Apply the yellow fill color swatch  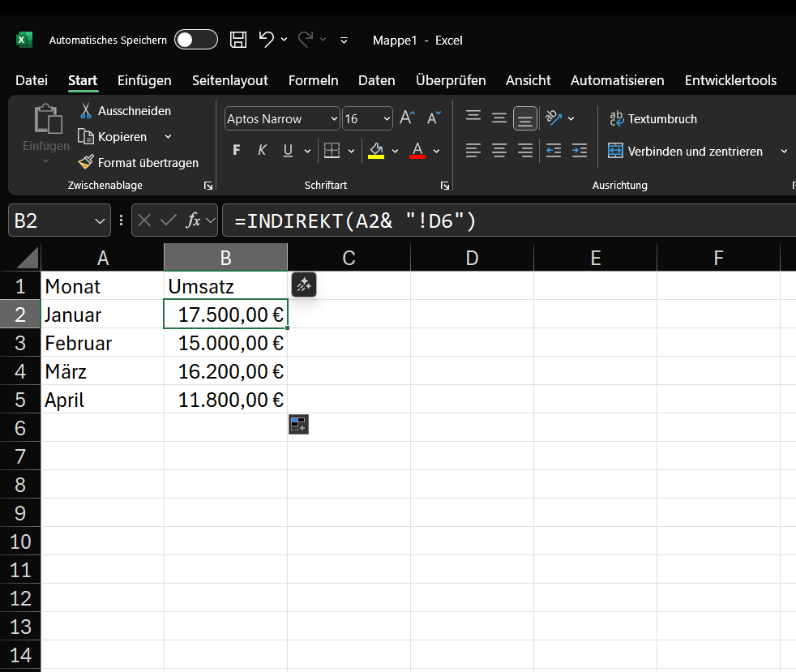point(376,151)
